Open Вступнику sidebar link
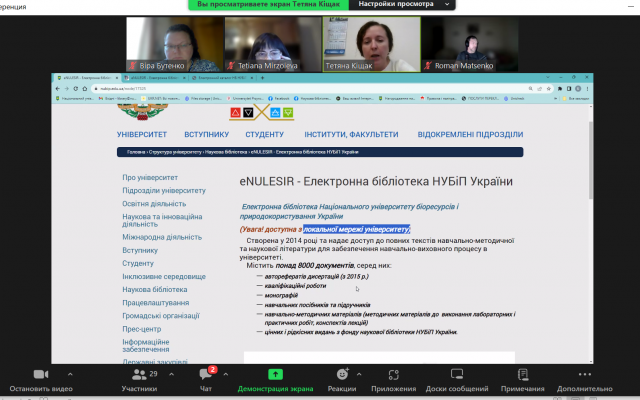 [140, 250]
